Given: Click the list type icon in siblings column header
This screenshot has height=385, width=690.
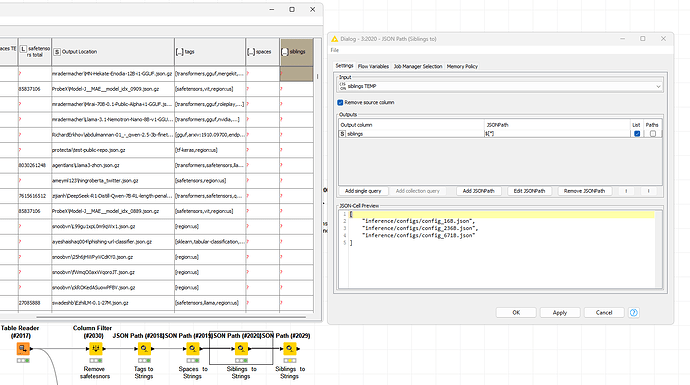Looking at the screenshot, I should (285, 51).
